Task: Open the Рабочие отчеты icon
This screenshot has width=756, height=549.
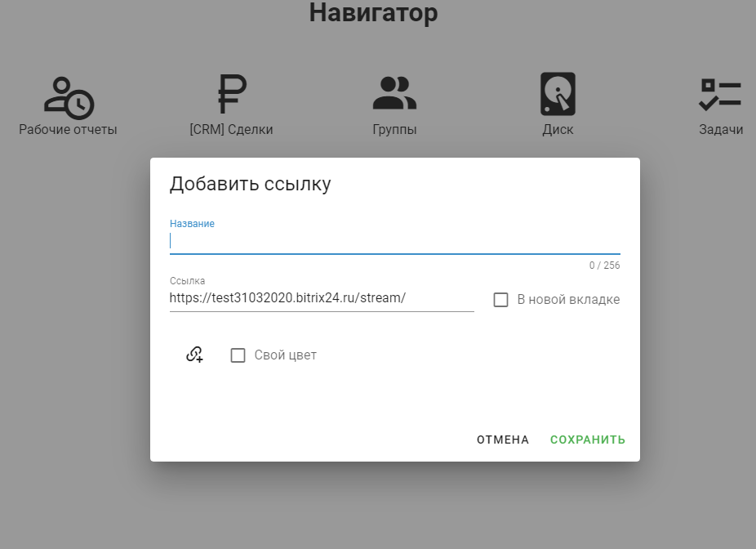Action: [x=69, y=98]
